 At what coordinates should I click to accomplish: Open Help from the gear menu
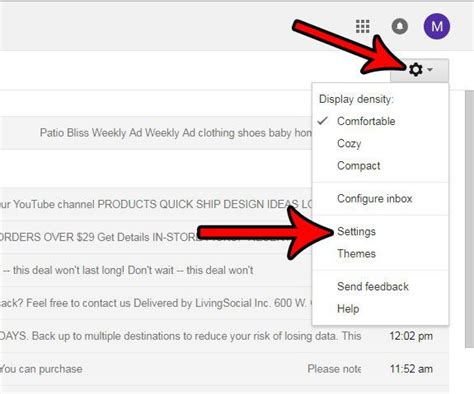tap(380, 309)
